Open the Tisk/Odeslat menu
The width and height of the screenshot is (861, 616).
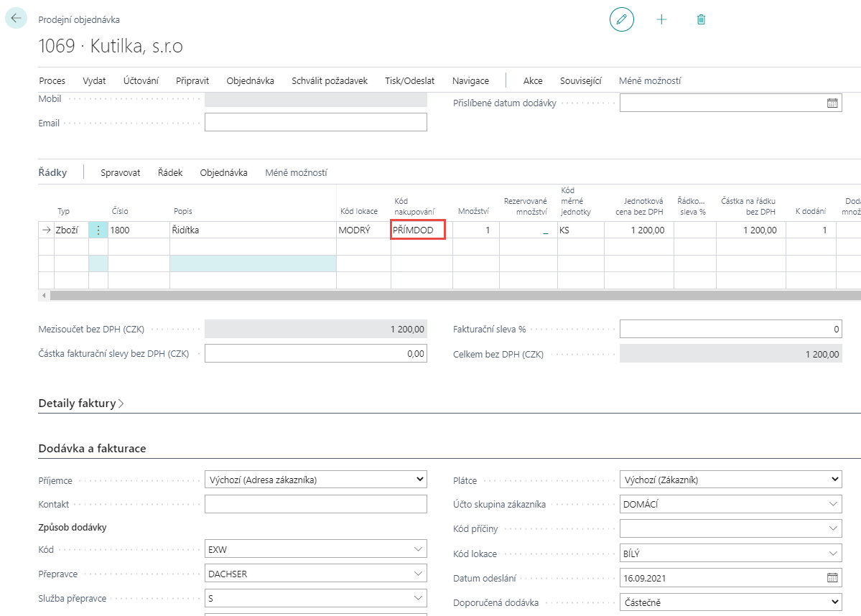pyautogui.click(x=409, y=81)
